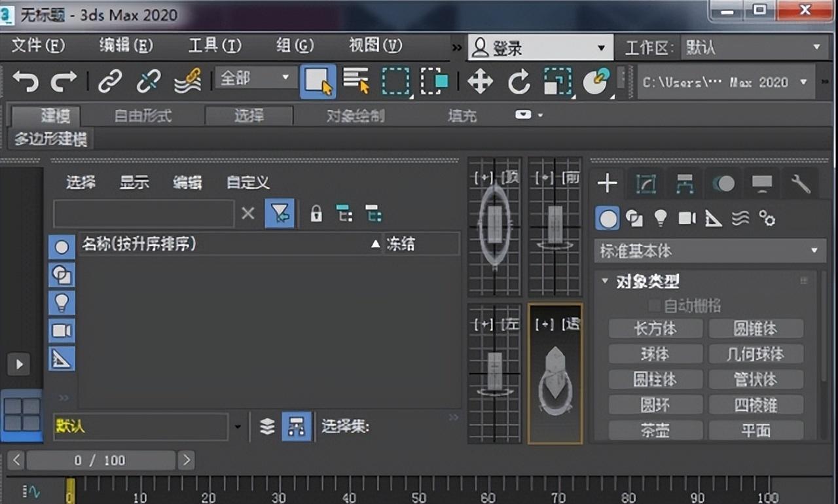This screenshot has width=838, height=504.
Task: Click the Create plus icon panel
Action: click(x=607, y=184)
